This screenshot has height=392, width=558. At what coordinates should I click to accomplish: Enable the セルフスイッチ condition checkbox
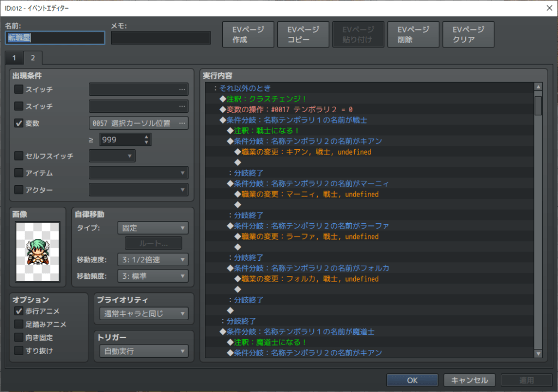[x=19, y=156]
